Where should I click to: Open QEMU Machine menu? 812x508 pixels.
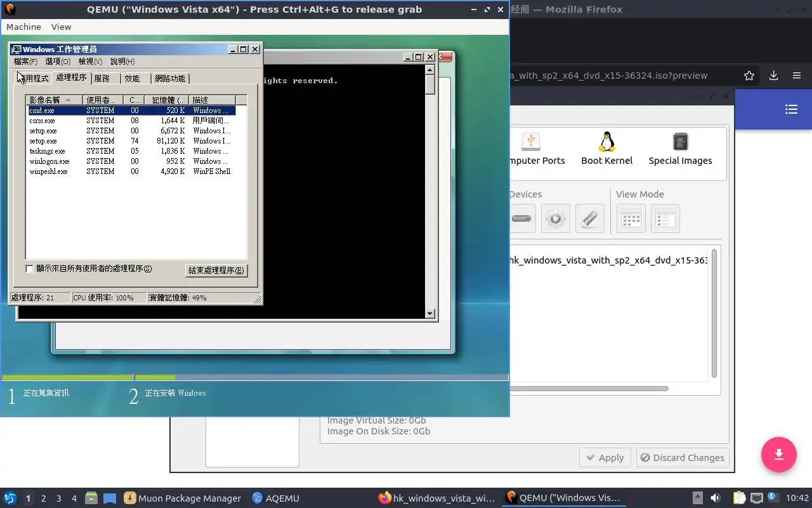[23, 27]
